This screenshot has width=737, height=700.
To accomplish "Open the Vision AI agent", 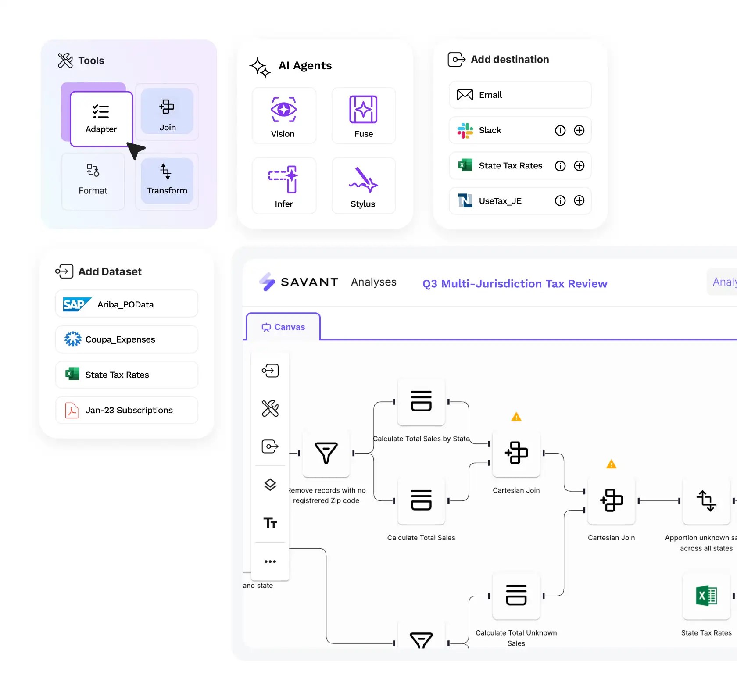I will tap(283, 115).
